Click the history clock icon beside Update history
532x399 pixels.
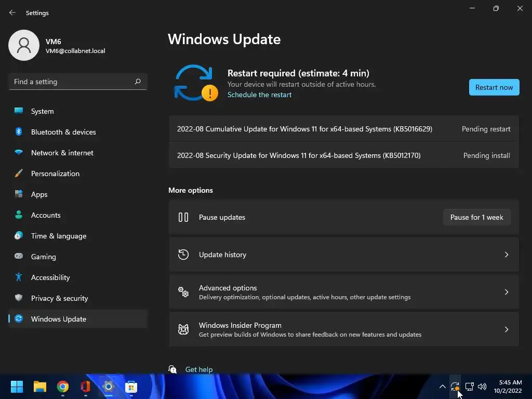point(183,255)
